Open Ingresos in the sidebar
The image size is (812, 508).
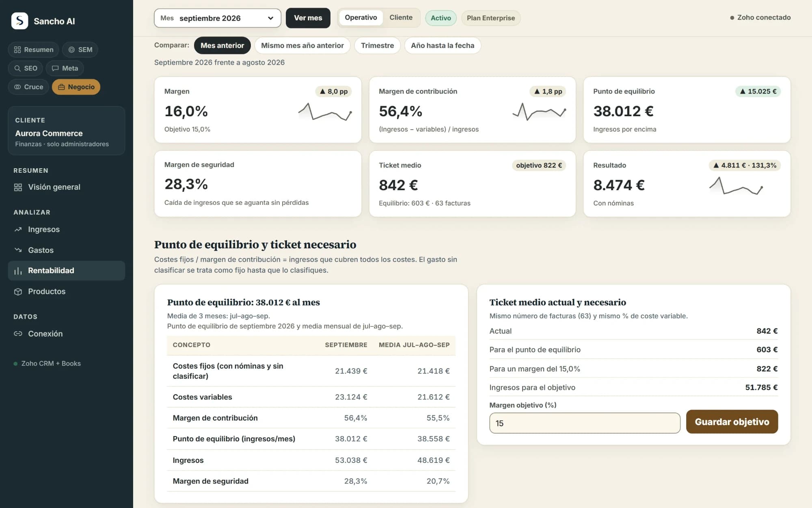(67, 230)
